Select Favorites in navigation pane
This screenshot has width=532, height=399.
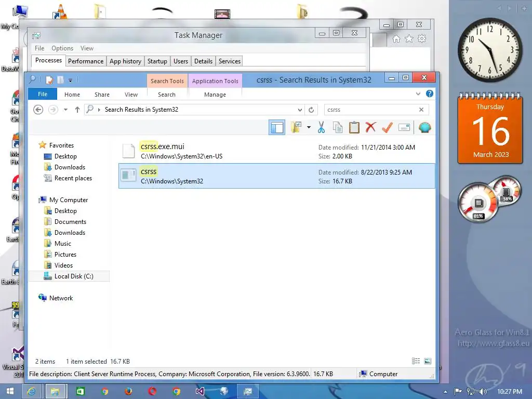click(x=61, y=145)
